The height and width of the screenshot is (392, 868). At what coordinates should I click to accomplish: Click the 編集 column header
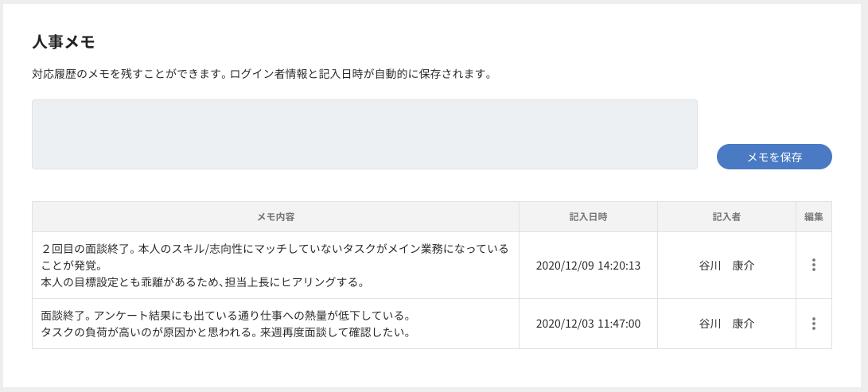(x=813, y=216)
